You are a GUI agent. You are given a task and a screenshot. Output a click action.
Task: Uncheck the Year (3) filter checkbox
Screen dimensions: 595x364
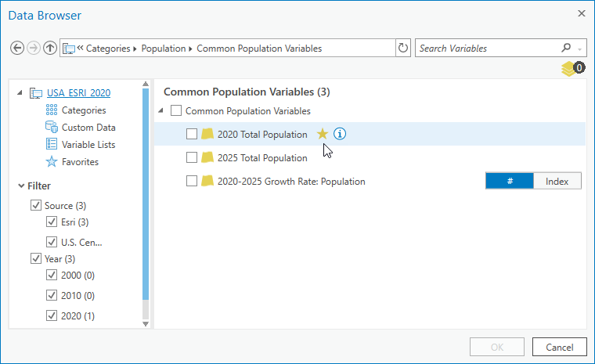point(36,258)
